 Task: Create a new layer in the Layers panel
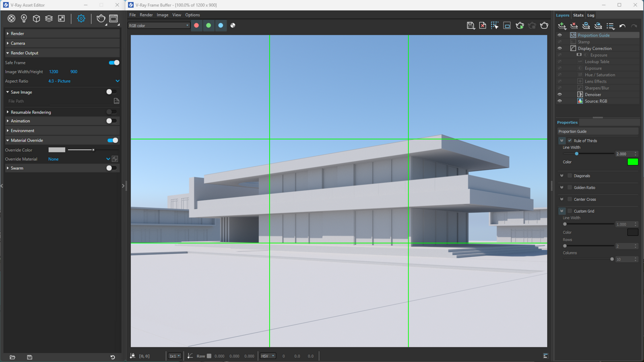562,26
